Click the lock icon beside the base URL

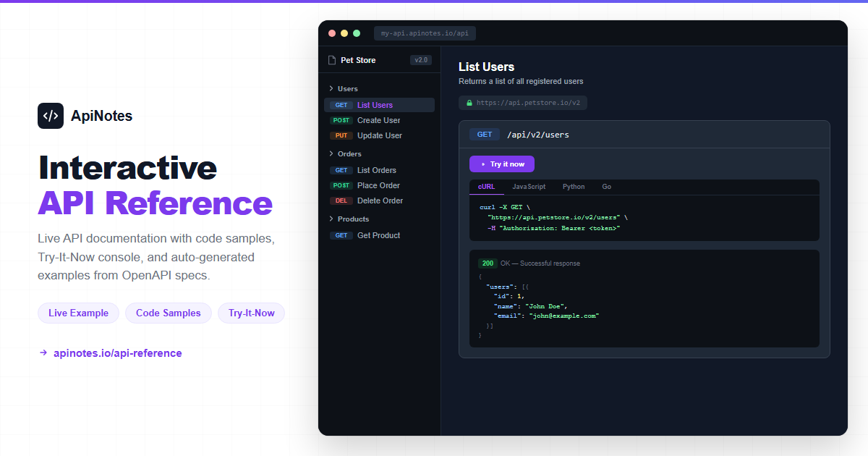(469, 103)
